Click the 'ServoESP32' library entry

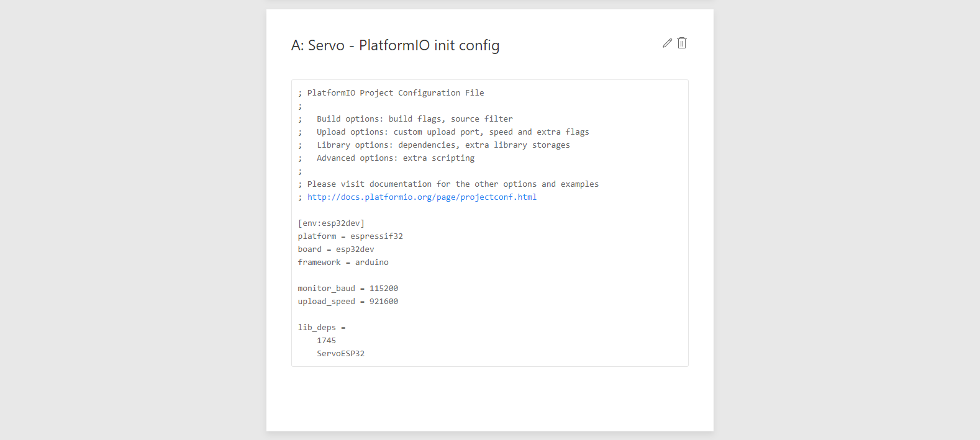point(340,353)
